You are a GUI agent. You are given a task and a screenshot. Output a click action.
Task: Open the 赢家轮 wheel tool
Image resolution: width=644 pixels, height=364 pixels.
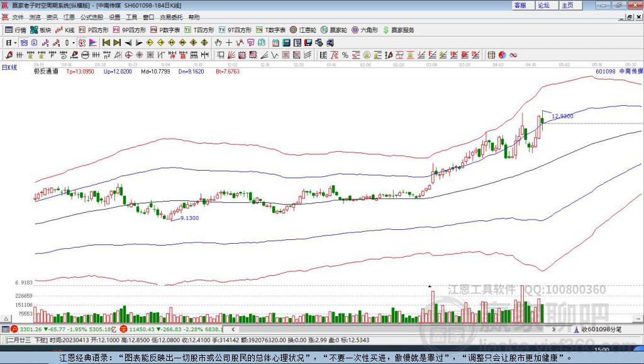tap(334, 30)
